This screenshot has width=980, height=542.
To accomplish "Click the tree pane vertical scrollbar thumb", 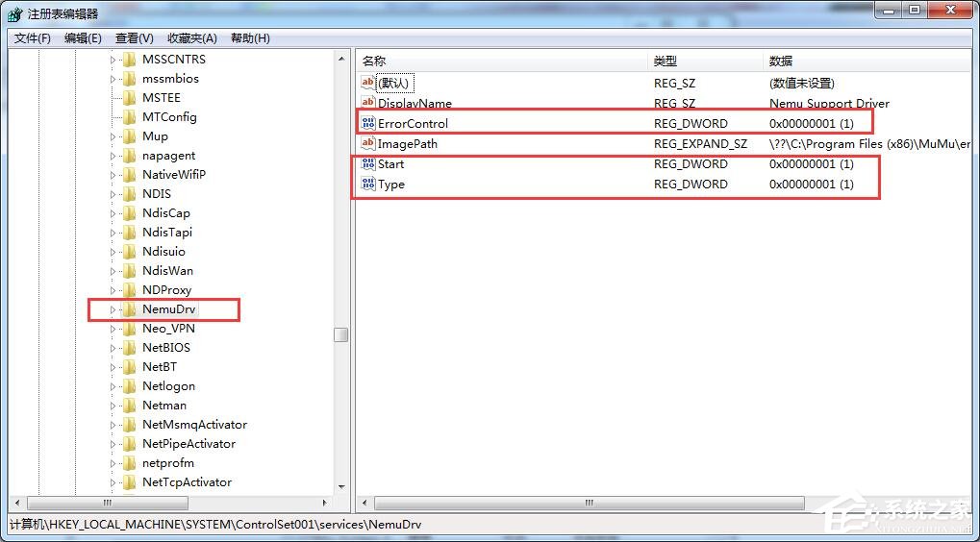I will 340,334.
